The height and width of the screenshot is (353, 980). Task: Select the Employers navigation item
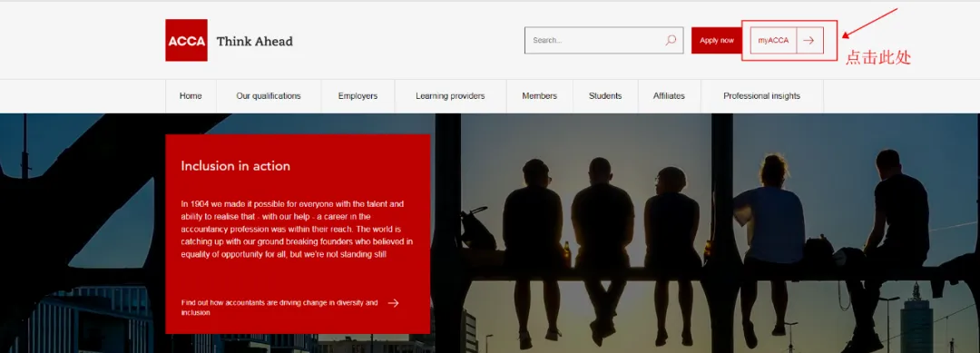point(358,96)
